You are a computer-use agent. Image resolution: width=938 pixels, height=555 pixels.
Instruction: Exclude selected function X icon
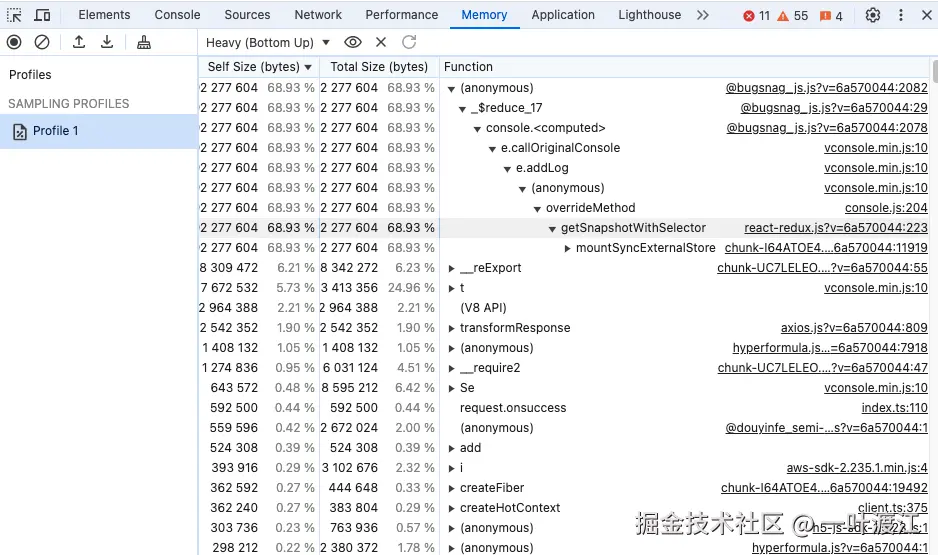coord(380,42)
